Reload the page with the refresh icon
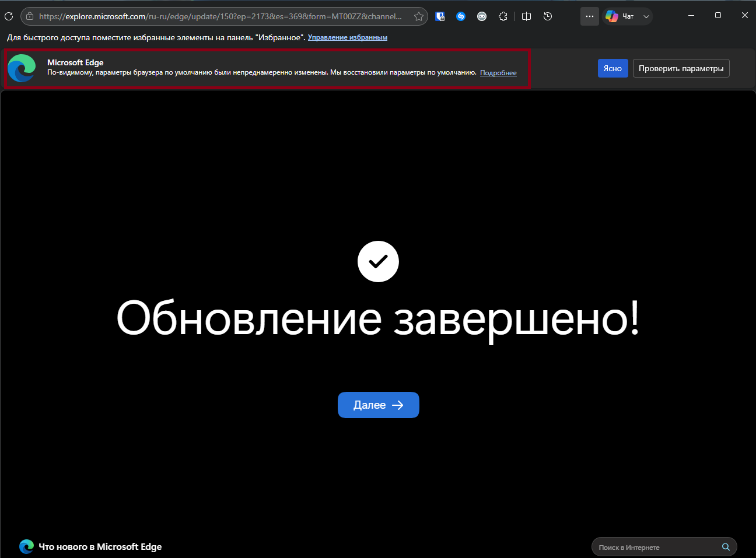 coord(9,16)
